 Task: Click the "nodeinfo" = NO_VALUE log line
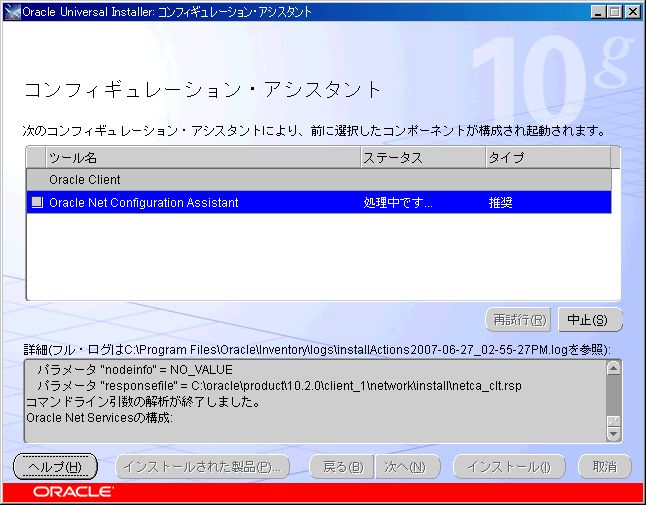pyautogui.click(x=135, y=369)
